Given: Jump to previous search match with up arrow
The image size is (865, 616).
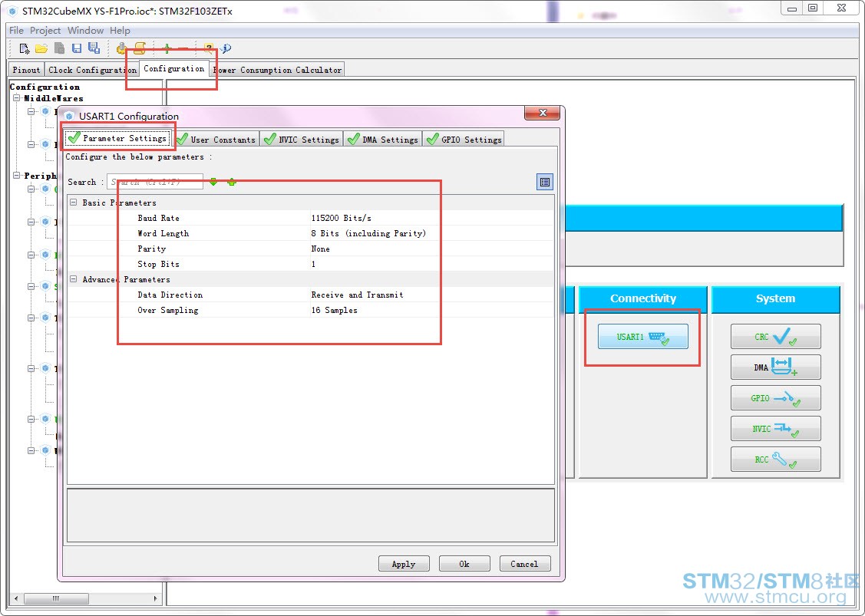Looking at the screenshot, I should [232, 182].
